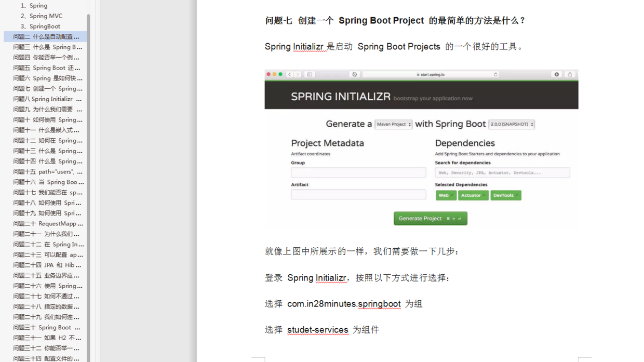Jump to outline item 问题二十九 我们如何连
644x362 pixels.
pyautogui.click(x=46, y=317)
